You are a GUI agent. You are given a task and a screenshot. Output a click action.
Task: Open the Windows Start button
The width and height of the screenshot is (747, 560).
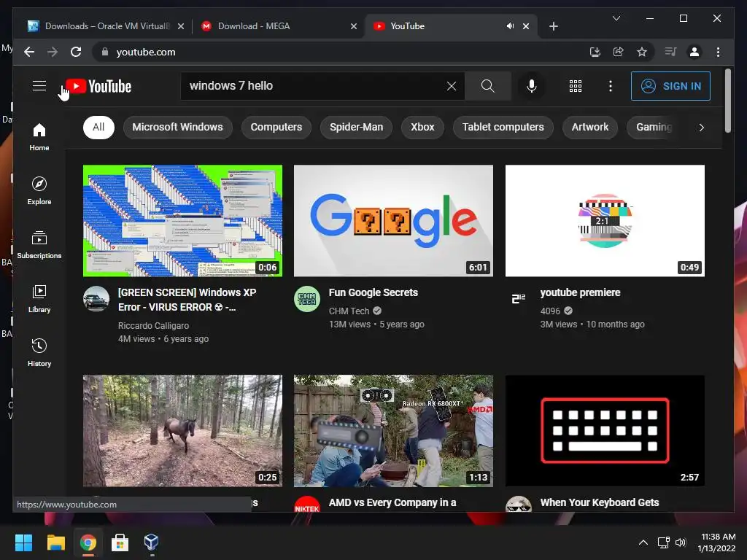23,542
